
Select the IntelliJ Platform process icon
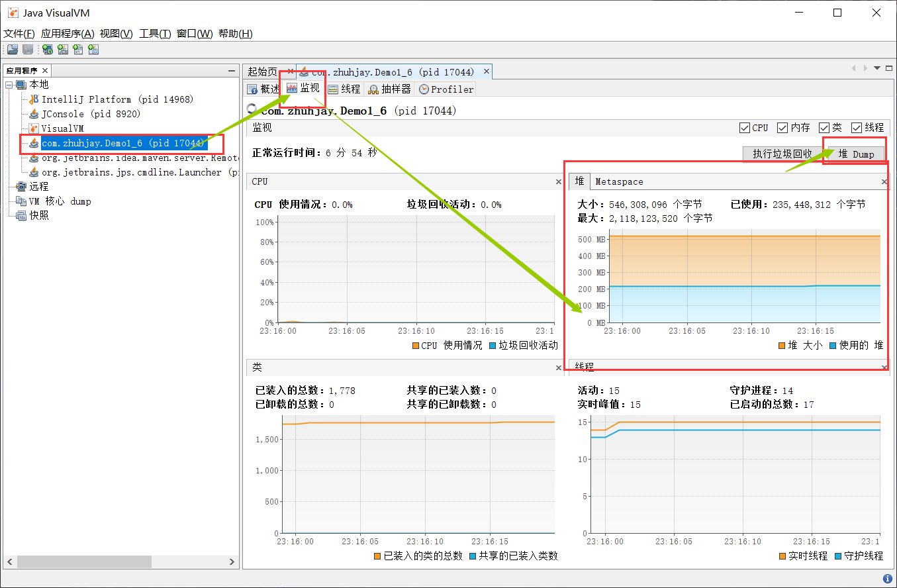(34, 99)
